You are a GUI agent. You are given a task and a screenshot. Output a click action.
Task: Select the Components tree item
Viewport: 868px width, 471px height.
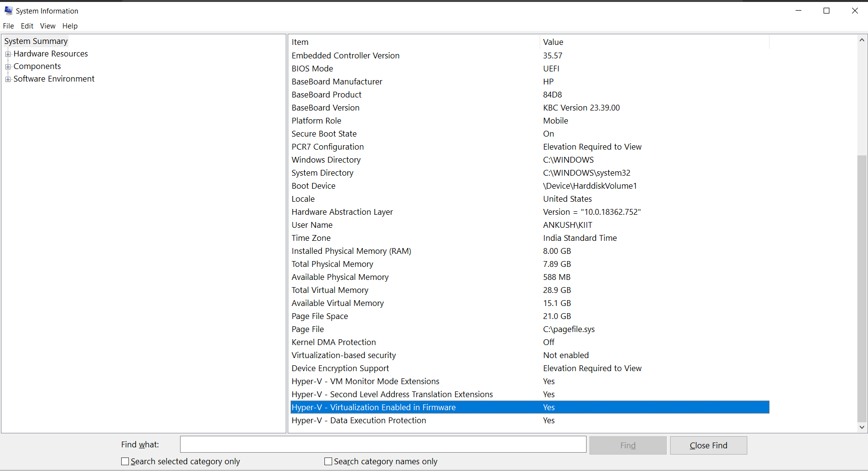37,66
